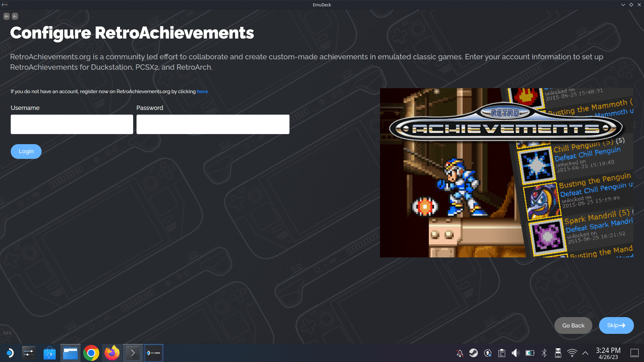The height and width of the screenshot is (362, 644).
Task: Select the EmuDeck taskbar entry
Action: click(154, 353)
